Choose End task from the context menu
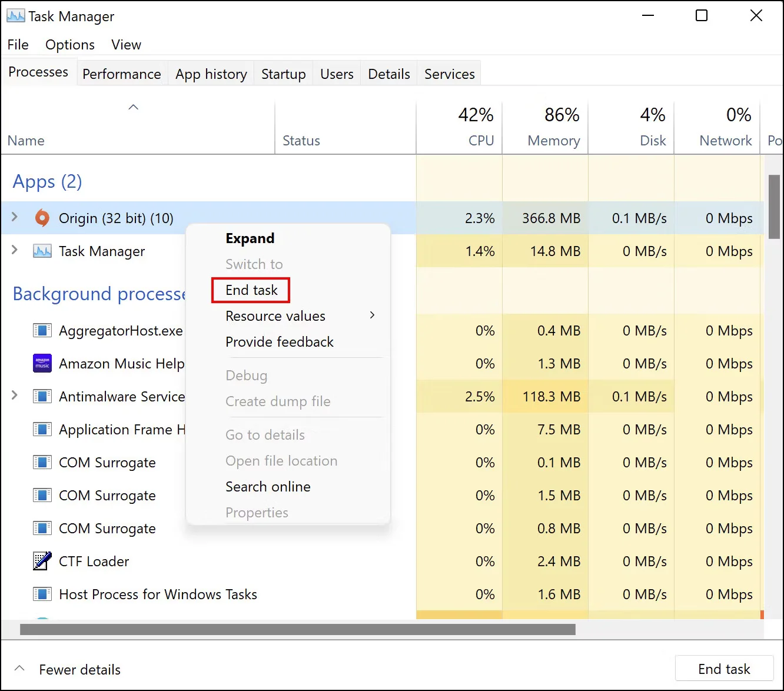784x691 pixels. pos(251,290)
